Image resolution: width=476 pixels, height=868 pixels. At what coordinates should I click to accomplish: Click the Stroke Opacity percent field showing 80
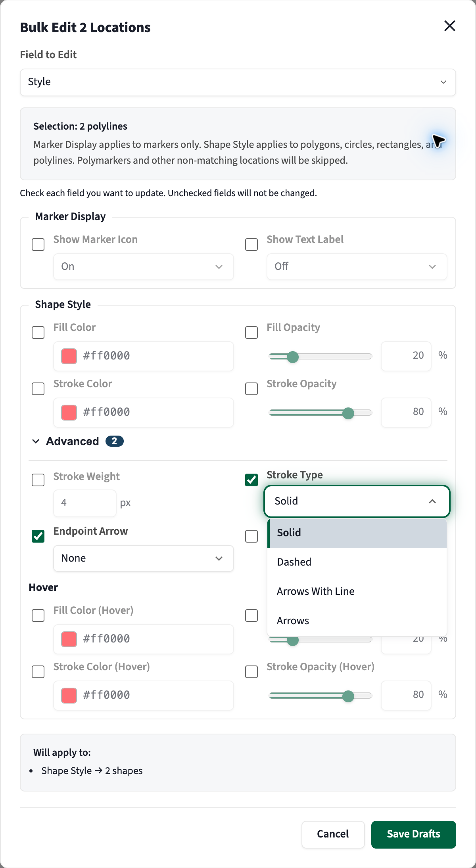406,412
